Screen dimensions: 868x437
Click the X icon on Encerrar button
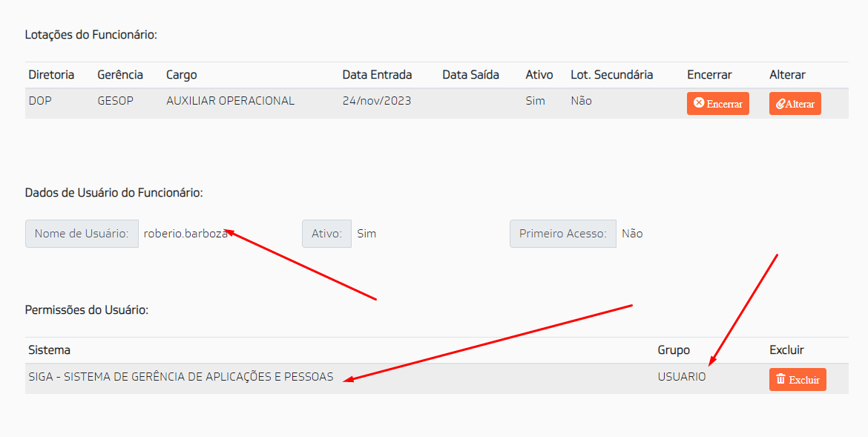pyautogui.click(x=699, y=103)
